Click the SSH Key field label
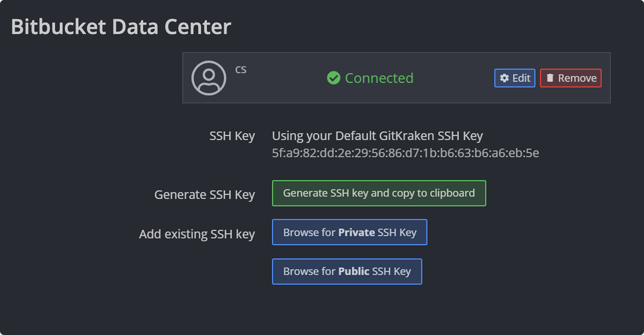The width and height of the screenshot is (644, 335). point(232,136)
